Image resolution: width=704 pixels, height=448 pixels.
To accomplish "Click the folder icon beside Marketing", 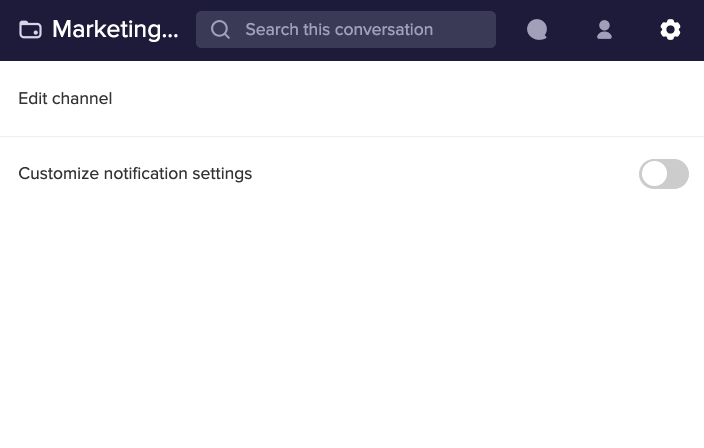I will coord(30,30).
